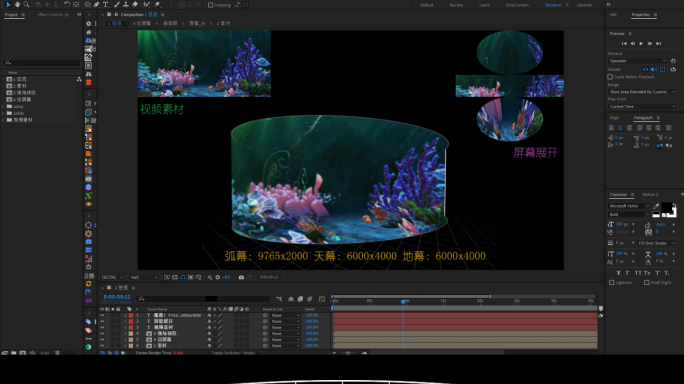Image resolution: width=684 pixels, height=384 pixels.
Task: Hide layer 6 using its eye icon
Action: 102,346
